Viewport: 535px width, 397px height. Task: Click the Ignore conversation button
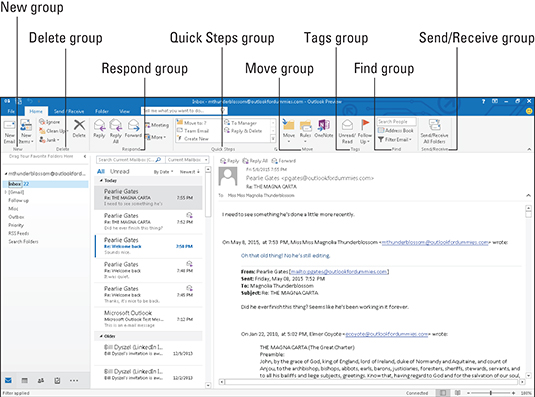click(49, 122)
